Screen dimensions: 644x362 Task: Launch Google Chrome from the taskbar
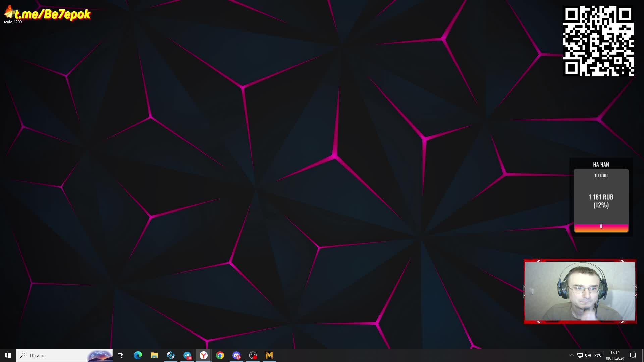pos(220,355)
